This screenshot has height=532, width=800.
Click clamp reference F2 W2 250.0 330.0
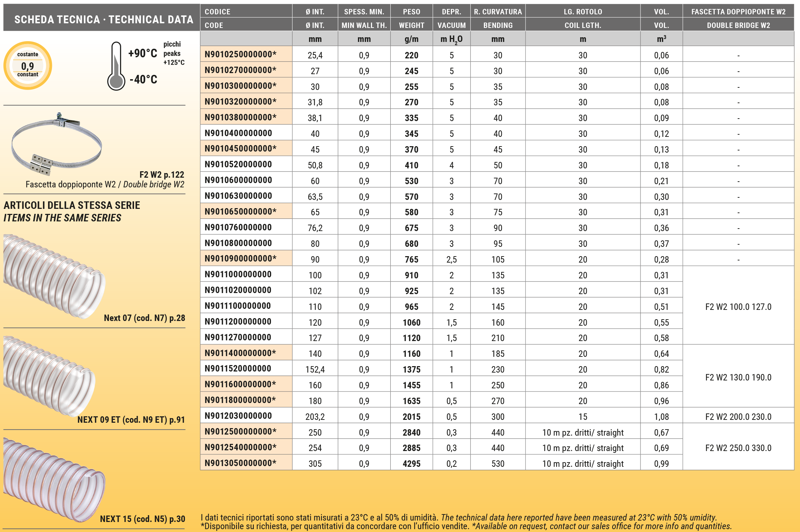coord(738,448)
